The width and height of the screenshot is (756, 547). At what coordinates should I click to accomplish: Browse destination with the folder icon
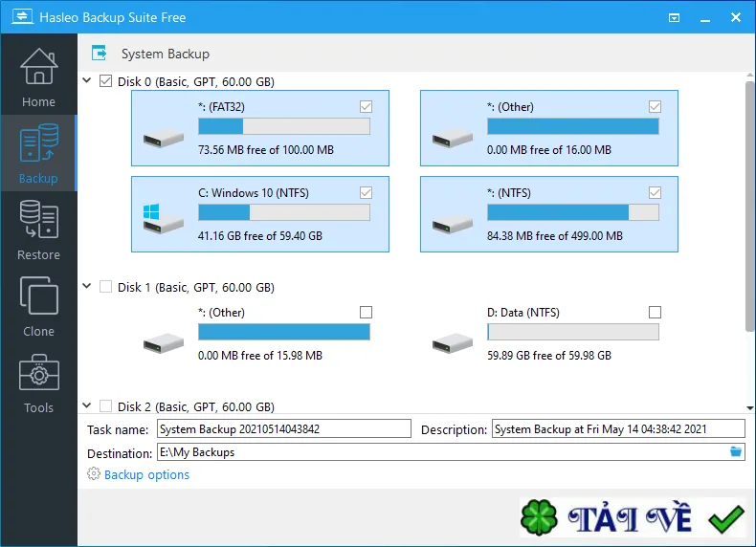coord(736,451)
